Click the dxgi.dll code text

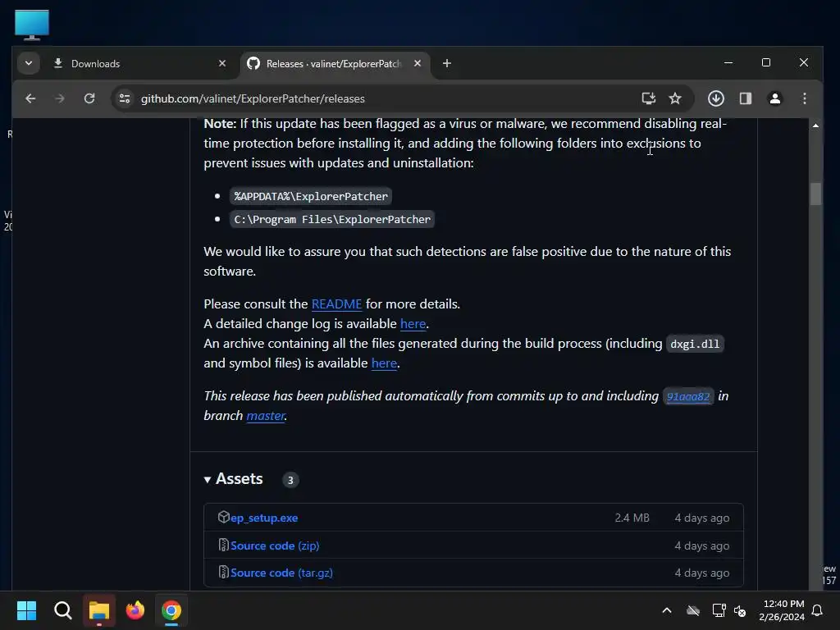(x=695, y=344)
